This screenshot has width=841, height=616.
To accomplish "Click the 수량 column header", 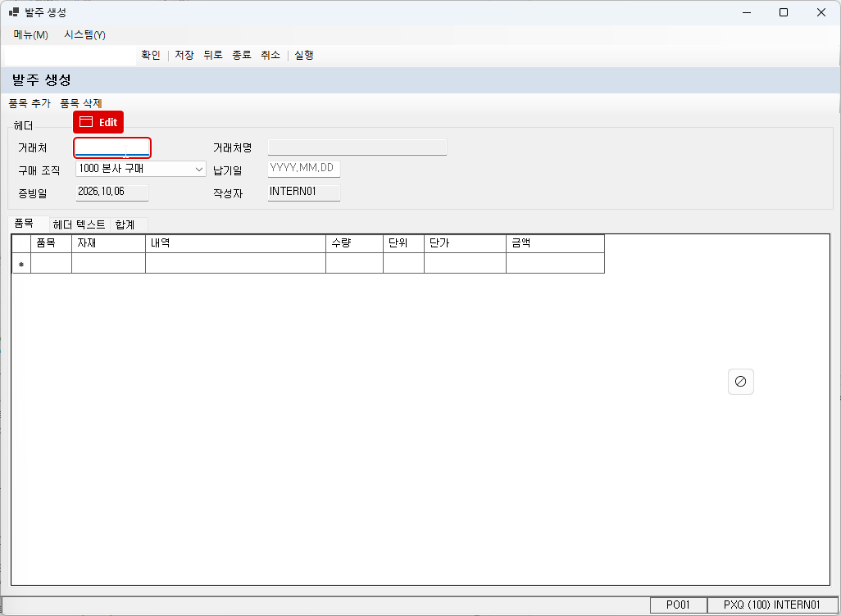I will 355,243.
